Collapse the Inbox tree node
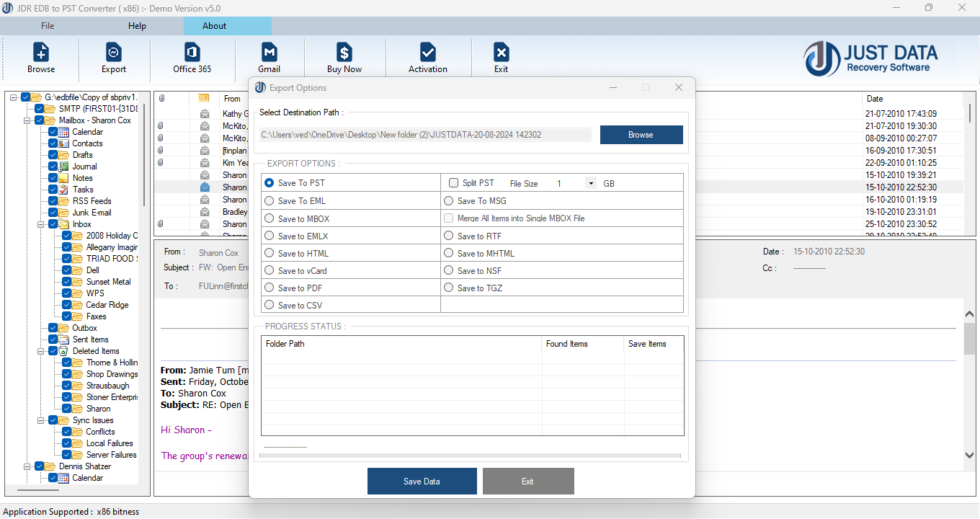The width and height of the screenshot is (980, 519). [40, 224]
